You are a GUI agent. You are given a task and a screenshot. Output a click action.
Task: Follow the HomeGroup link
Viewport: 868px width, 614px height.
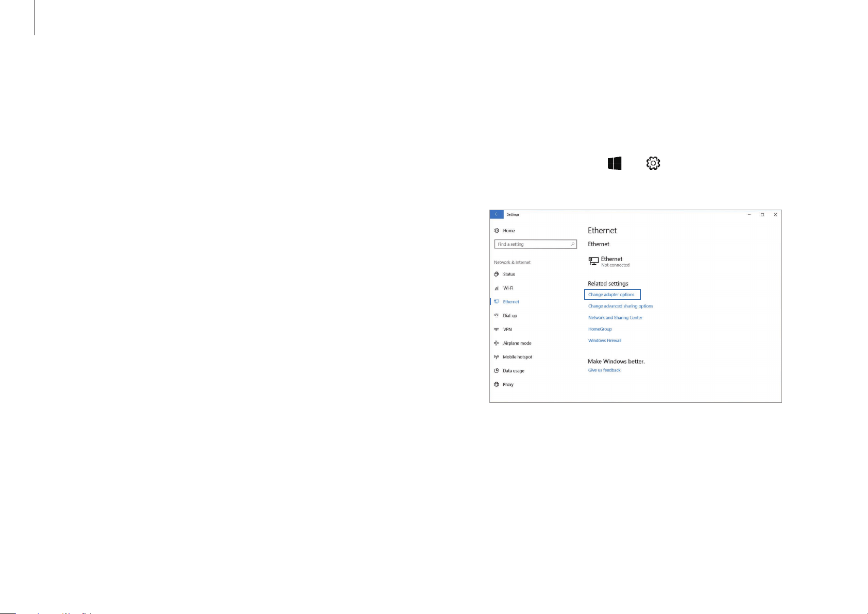coord(600,329)
